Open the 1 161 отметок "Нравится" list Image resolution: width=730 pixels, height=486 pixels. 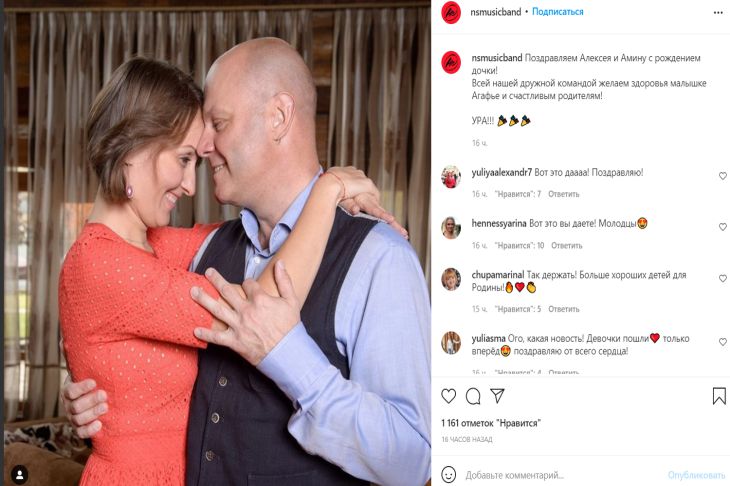click(x=491, y=423)
